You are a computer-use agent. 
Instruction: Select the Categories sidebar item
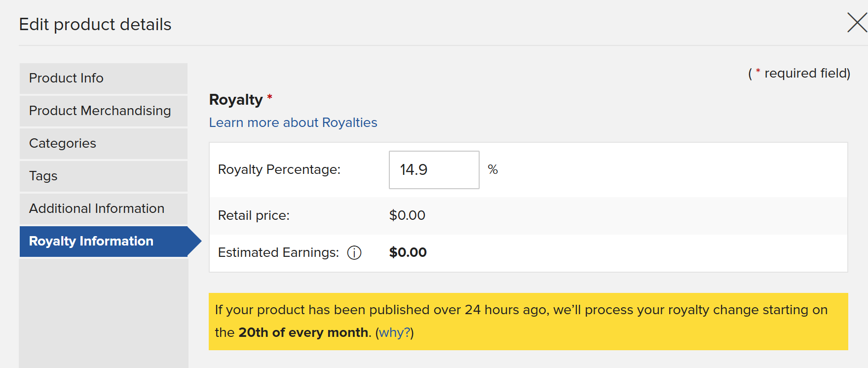click(x=104, y=143)
